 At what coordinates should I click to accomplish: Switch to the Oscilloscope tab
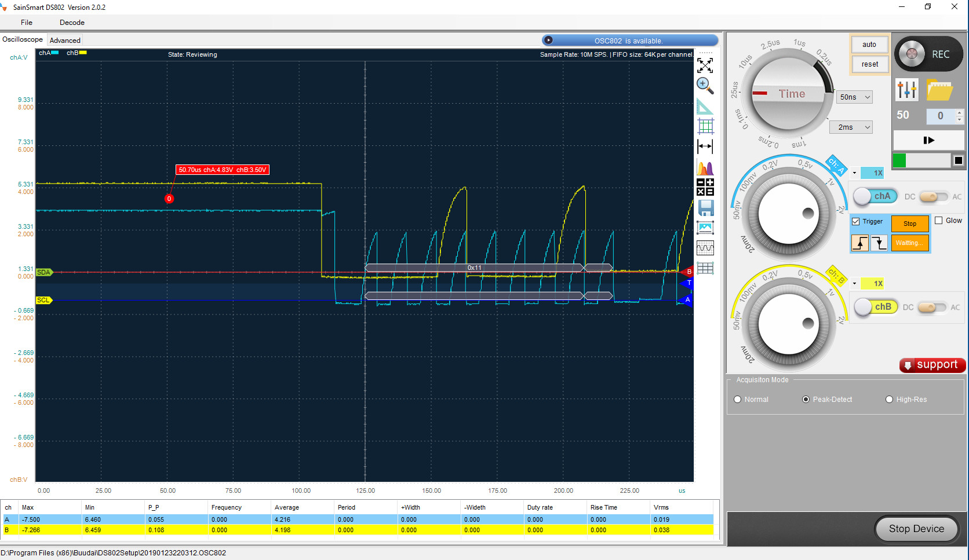tap(23, 39)
